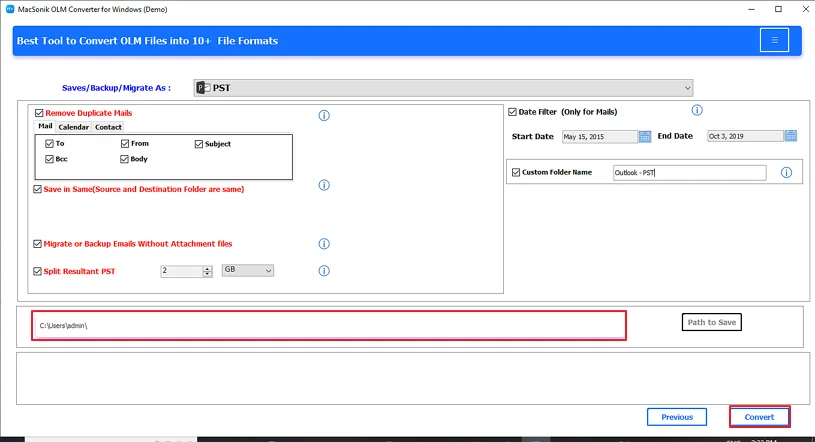The width and height of the screenshot is (815, 442).
Task: Uncheck Remove Duplicate Mails checkbox
Action: click(39, 114)
